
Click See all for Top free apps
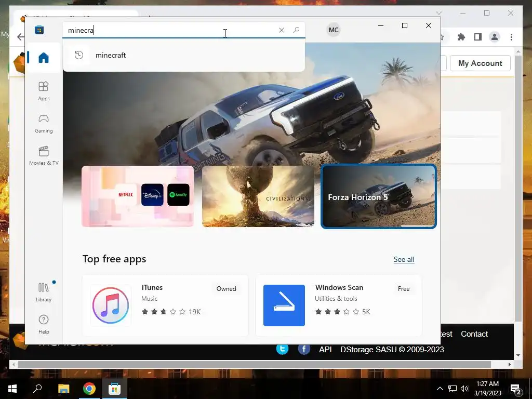pos(404,260)
